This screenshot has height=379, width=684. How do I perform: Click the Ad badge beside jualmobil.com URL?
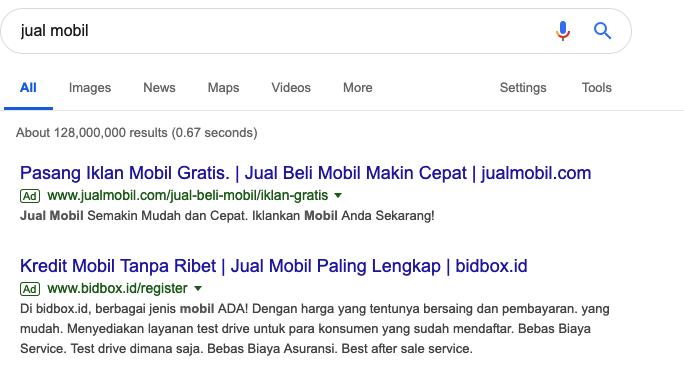(30, 196)
